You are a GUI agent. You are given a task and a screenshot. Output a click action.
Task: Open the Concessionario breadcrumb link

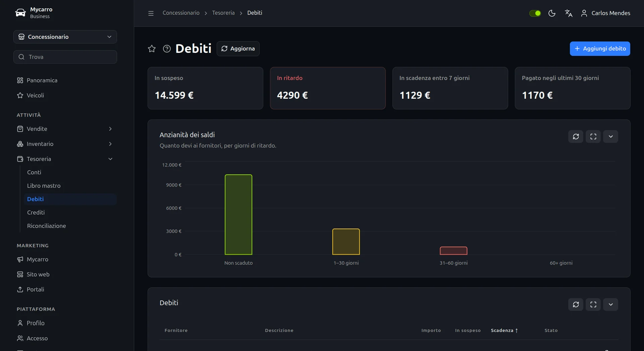click(x=181, y=13)
